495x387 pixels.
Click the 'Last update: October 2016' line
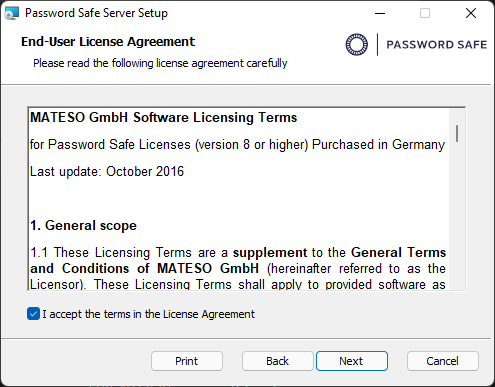[107, 172]
